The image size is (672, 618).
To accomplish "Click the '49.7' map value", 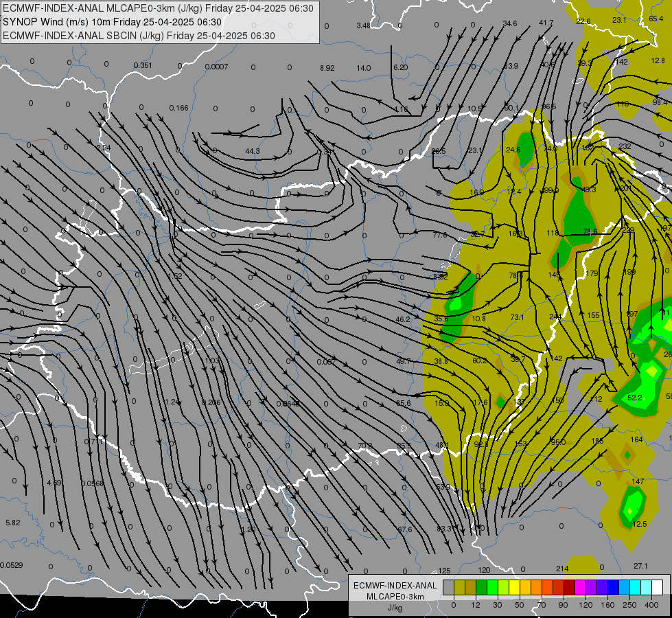I will (x=404, y=362).
